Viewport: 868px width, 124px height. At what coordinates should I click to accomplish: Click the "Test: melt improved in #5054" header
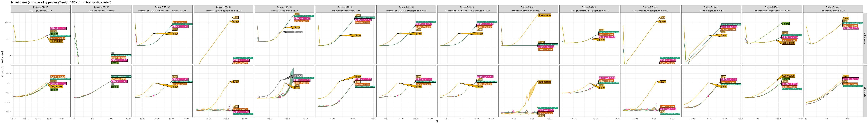point(833,11)
